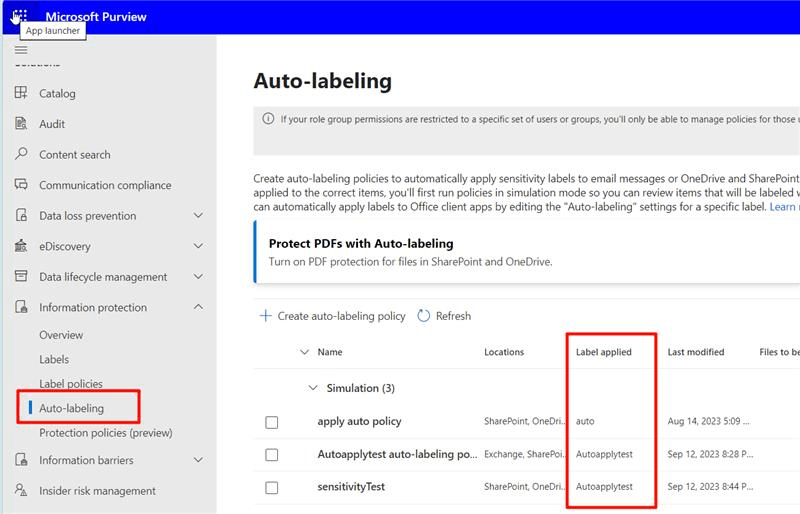This screenshot has width=800, height=514.
Task: Click the Refresh button label
Action: [x=453, y=316]
